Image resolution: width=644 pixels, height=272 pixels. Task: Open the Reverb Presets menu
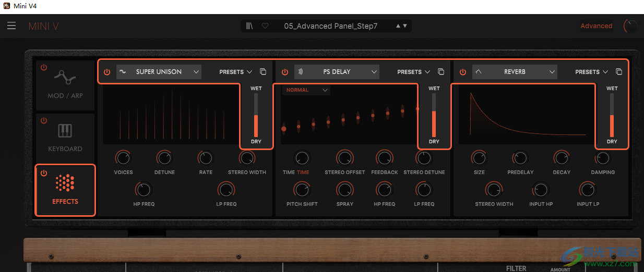(591, 72)
